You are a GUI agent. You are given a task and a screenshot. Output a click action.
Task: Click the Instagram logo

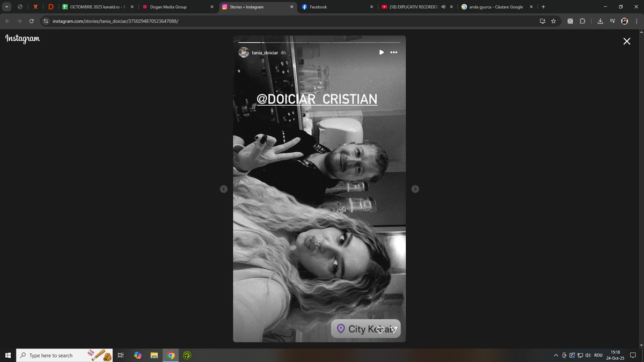pos(22,39)
